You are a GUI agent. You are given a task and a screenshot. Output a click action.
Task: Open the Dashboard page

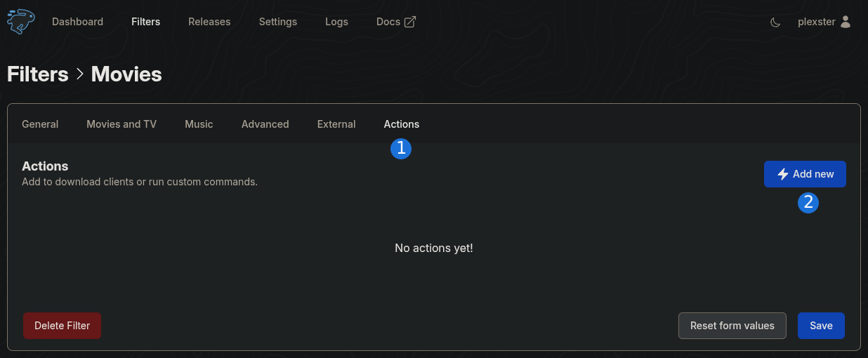(x=77, y=22)
